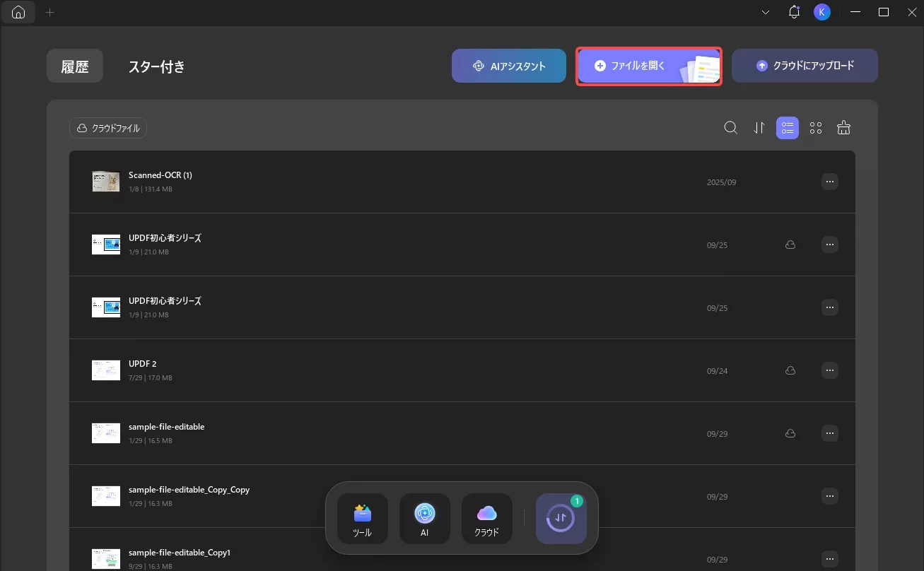Open more options for UPDF 2

click(830, 370)
